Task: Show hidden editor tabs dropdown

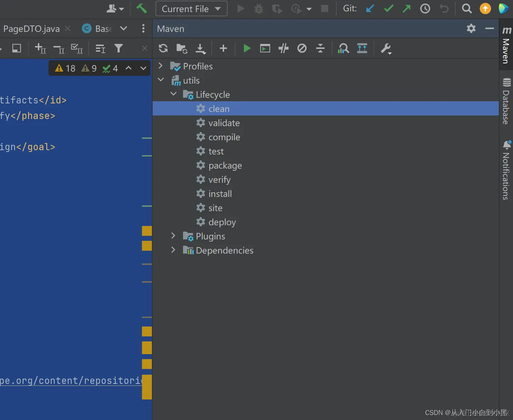Action: [x=124, y=28]
